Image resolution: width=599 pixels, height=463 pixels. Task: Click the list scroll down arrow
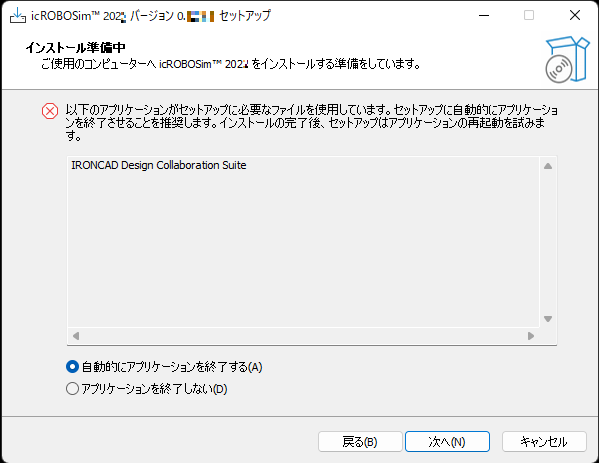548,319
